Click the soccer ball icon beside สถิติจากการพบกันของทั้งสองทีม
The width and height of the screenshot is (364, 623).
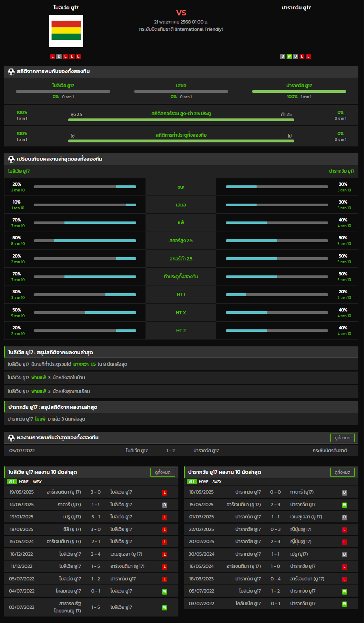point(11,71)
